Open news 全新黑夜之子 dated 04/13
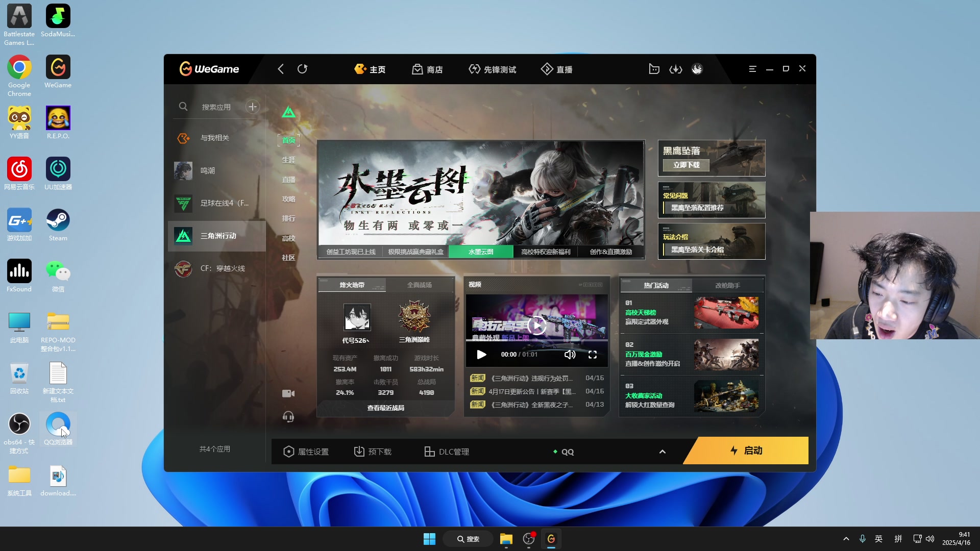 536,405
